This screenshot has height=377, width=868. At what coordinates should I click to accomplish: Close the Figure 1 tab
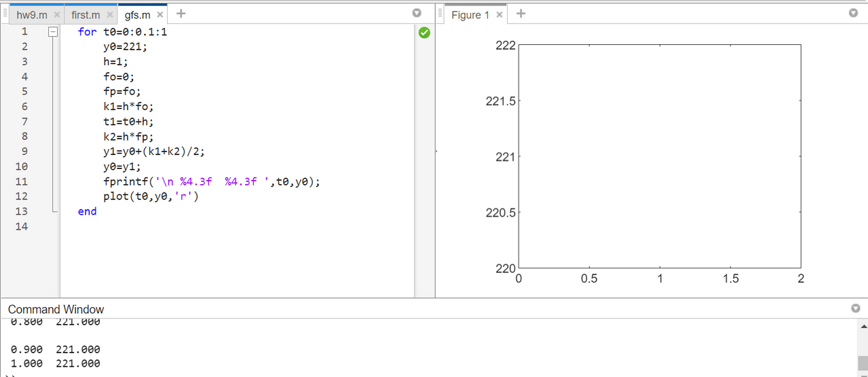pos(499,15)
